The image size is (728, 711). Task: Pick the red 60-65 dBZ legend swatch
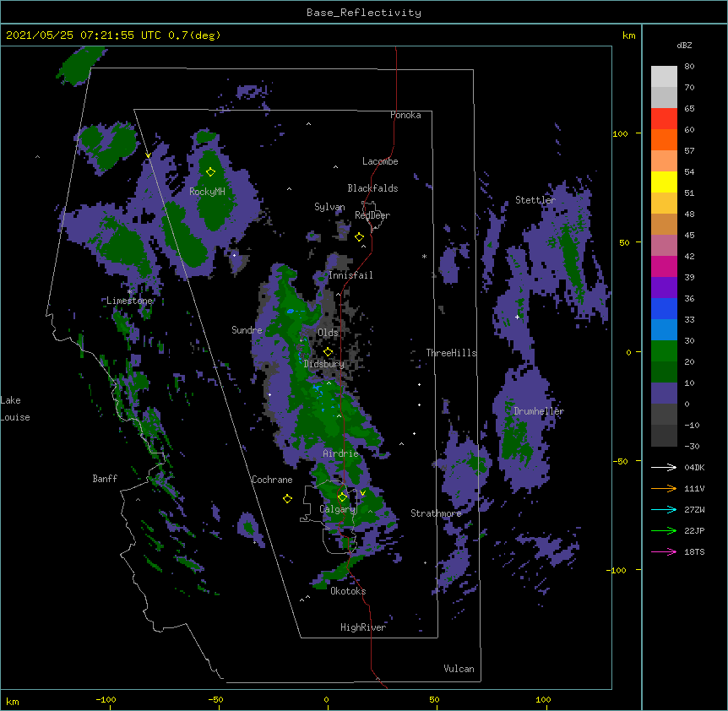pos(664,119)
